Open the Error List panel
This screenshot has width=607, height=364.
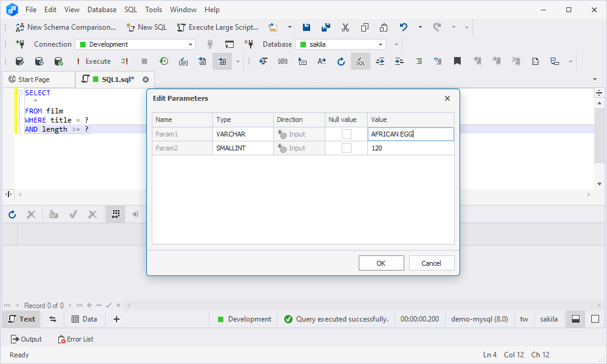(x=75, y=339)
